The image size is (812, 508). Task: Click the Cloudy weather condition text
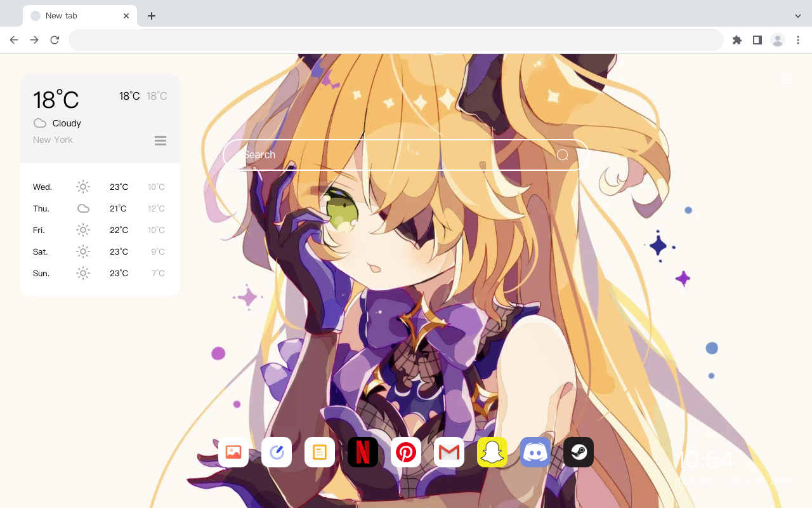67,123
